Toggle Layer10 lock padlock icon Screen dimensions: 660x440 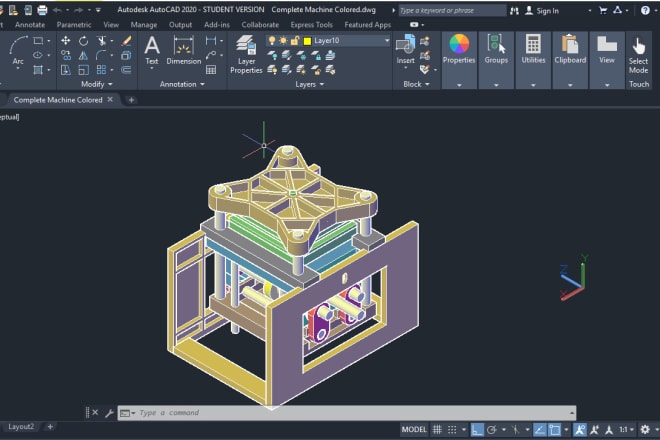[x=295, y=40]
